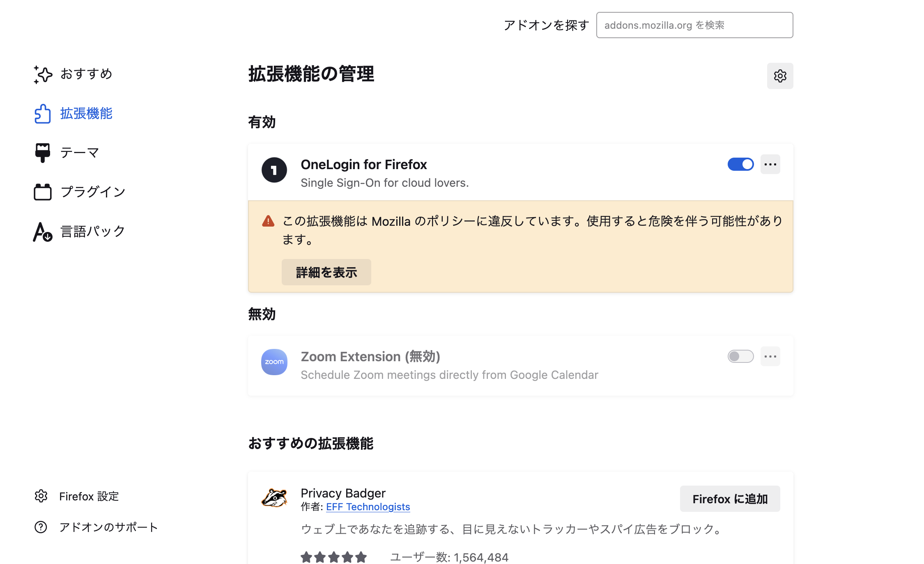Open the EFF Technologists author link
Image resolution: width=924 pixels, height=564 pixels.
click(x=368, y=507)
